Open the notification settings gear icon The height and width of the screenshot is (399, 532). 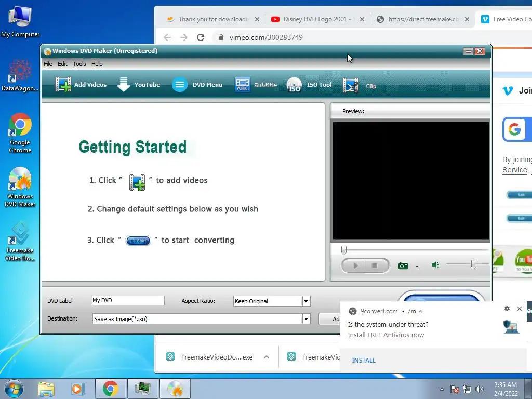[507, 309]
